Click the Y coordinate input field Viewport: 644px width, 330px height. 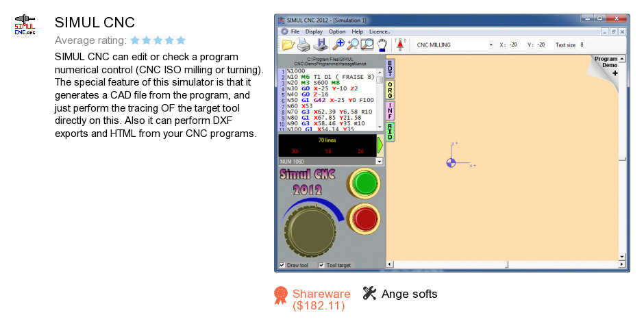click(542, 45)
